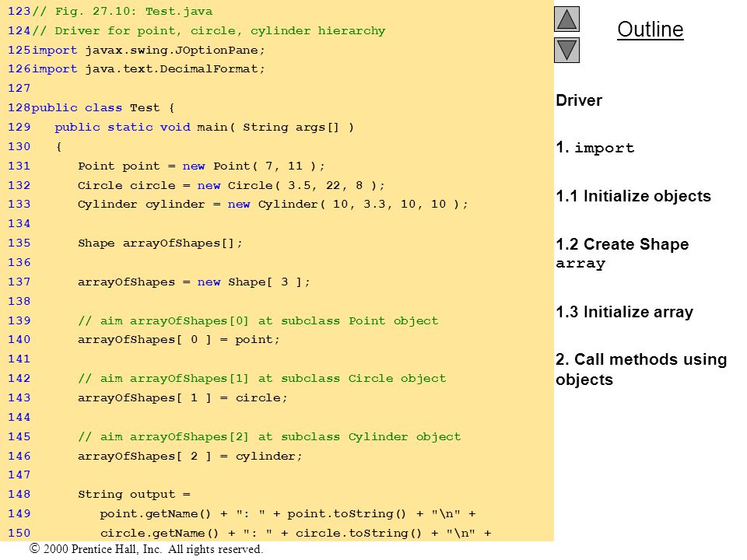The height and width of the screenshot is (560, 747).
Task: Click 'arrayOfShapes[ 1 ] = circle;' line
Action: (x=182, y=398)
